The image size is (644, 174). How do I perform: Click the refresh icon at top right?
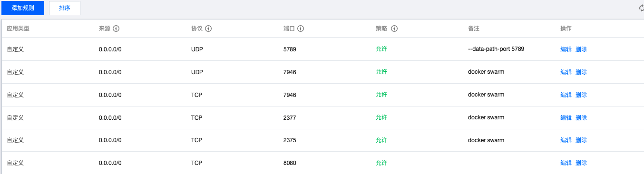(641, 8)
